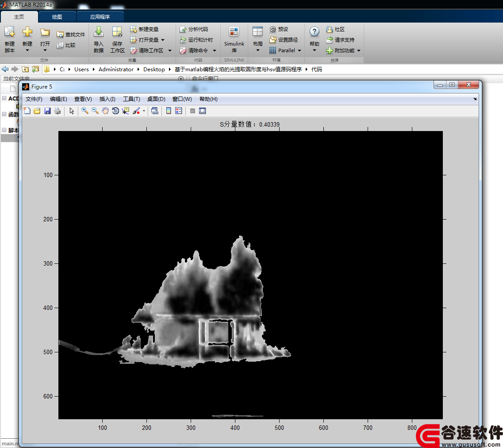Switch to the Home (主页) tab
This screenshot has height=448, width=503.
click(x=19, y=17)
